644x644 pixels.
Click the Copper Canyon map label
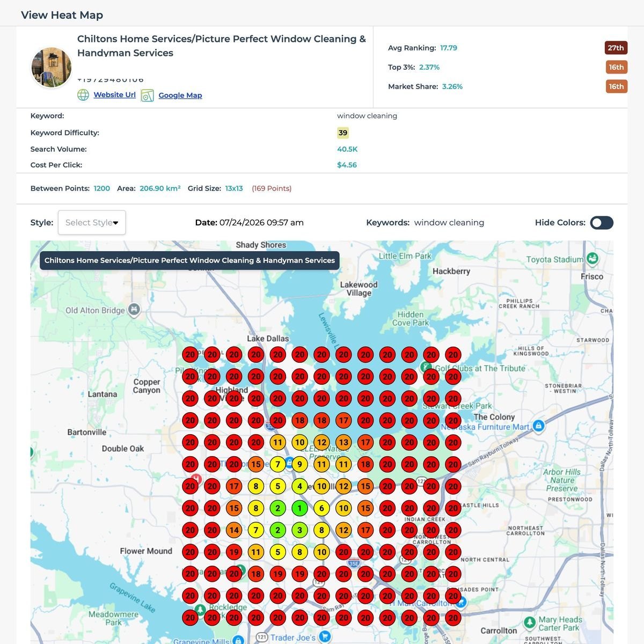point(147,386)
